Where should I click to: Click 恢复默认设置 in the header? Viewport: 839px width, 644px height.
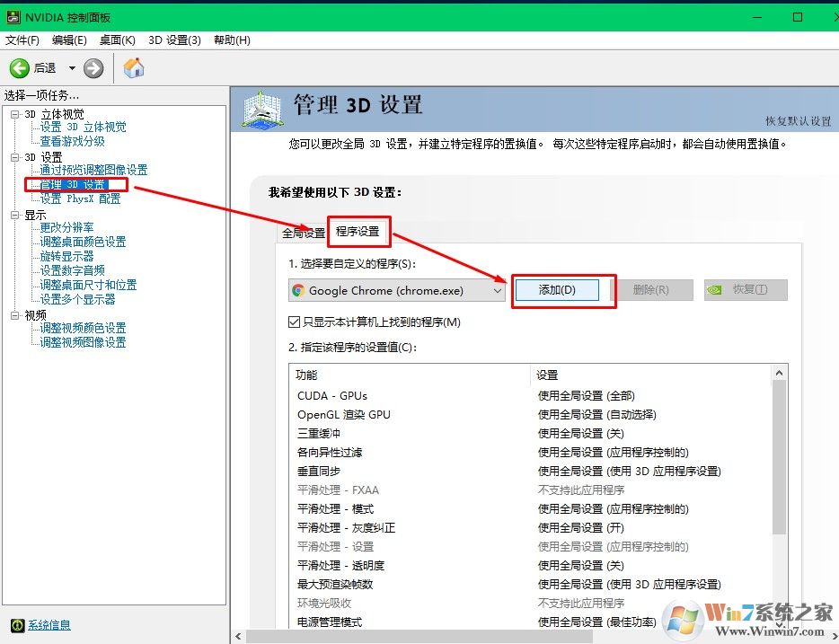798,121
